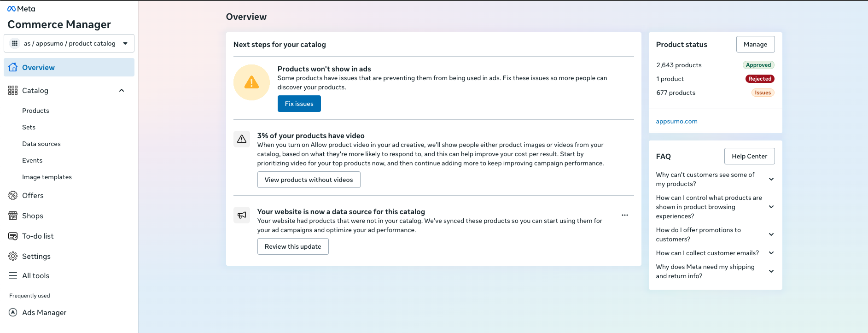The height and width of the screenshot is (333, 868).
Task: Click '2,643 products' text
Action: point(679,65)
